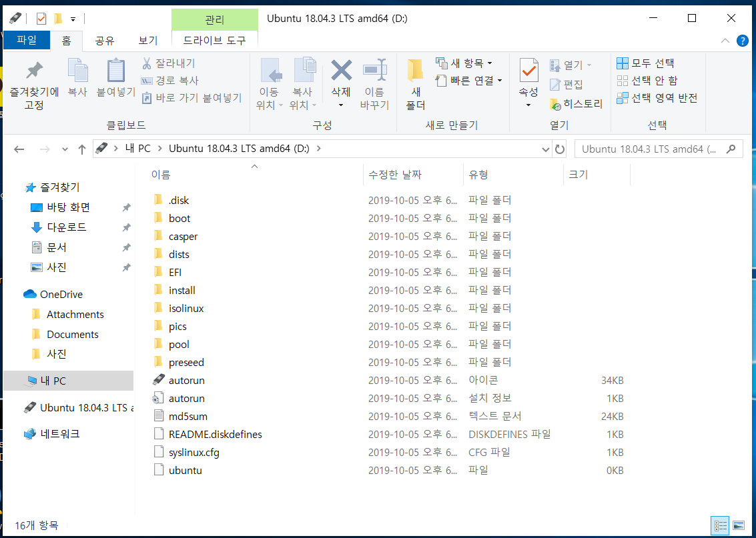The width and height of the screenshot is (756, 538).
Task: Click the 붙여넣기 paste icon
Action: pyautogui.click(x=115, y=71)
